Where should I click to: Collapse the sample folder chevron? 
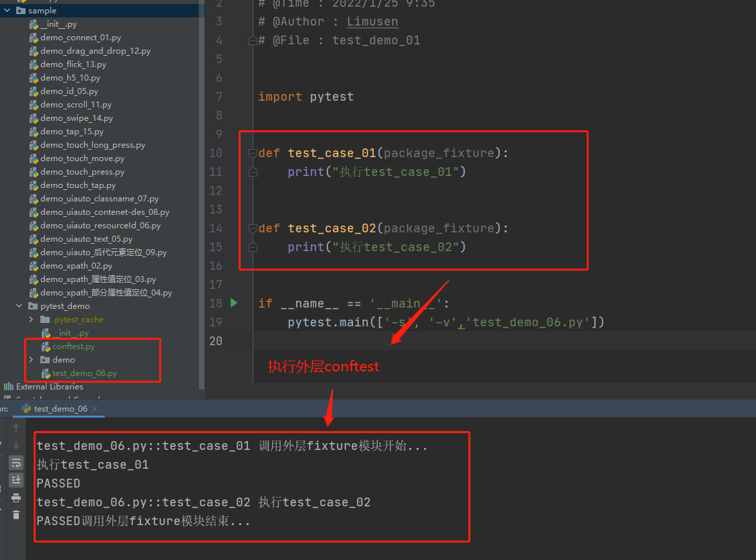coord(7,10)
